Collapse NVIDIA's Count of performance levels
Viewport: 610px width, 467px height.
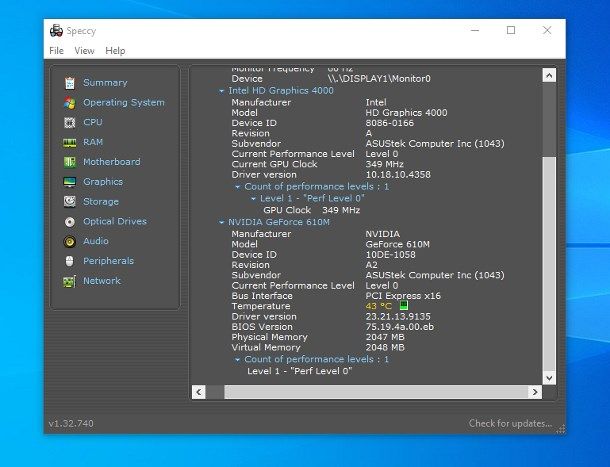pos(237,360)
